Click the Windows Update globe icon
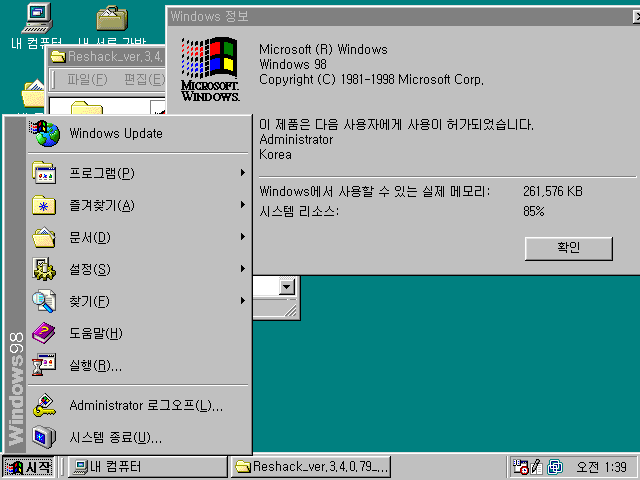This screenshot has width=640, height=480. 44,133
